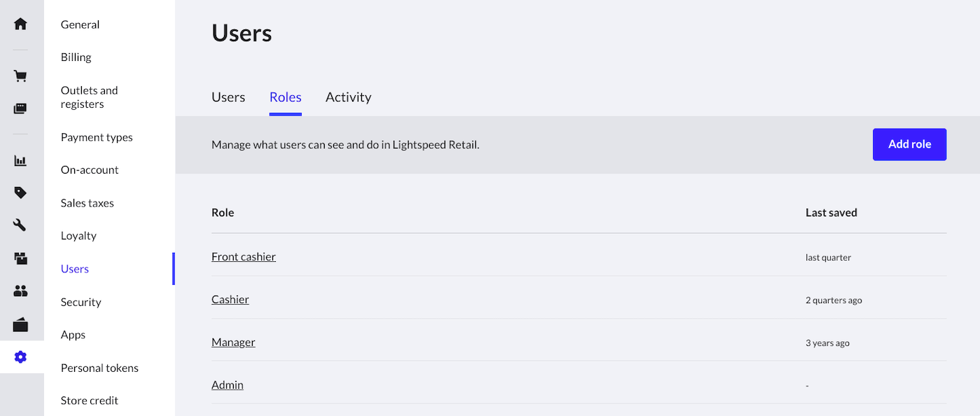Select the Roles tab
Viewport: 980px width, 416px height.
[x=286, y=97]
